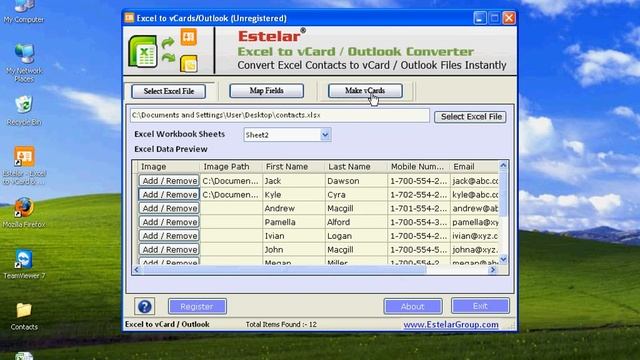The width and height of the screenshot is (640, 360).
Task: Click the horizontal scrollbar thumb
Action: pos(284,269)
